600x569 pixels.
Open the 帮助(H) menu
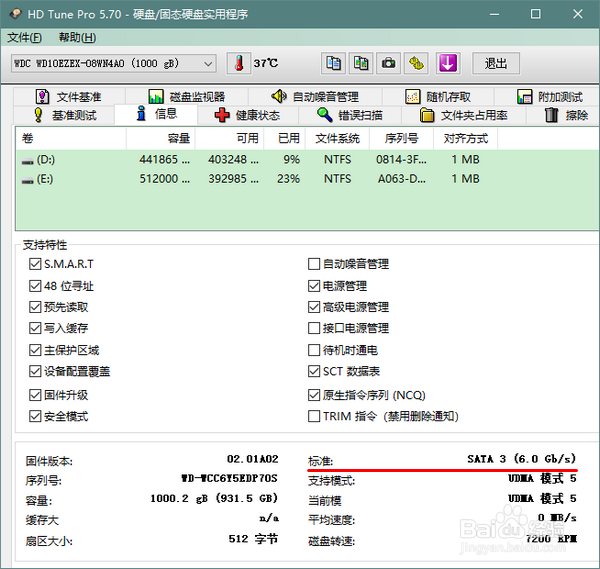(77, 37)
